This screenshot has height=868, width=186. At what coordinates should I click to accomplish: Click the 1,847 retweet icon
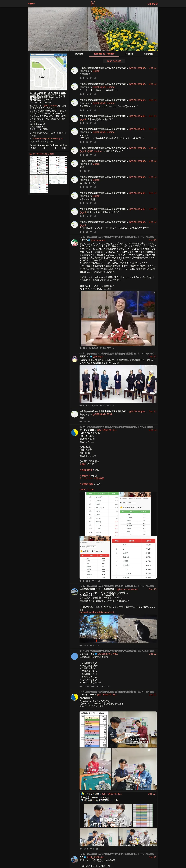pyautogui.click(x=90, y=348)
